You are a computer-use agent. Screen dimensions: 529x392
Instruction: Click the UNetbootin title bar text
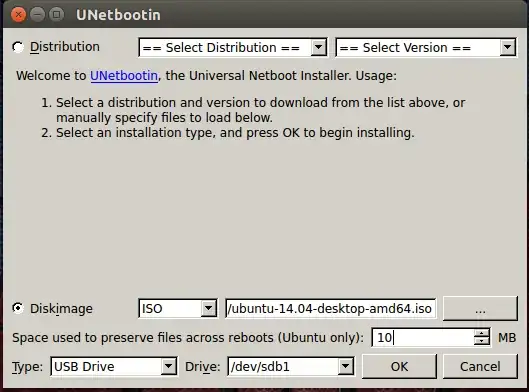tap(118, 15)
